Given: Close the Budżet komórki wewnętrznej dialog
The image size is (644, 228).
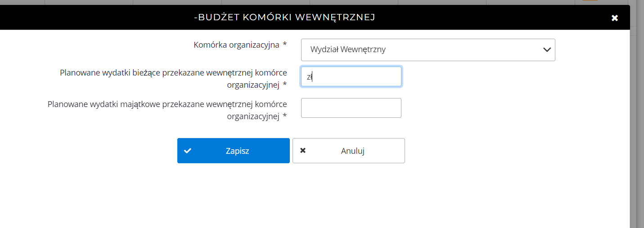Looking at the screenshot, I should point(615,18).
